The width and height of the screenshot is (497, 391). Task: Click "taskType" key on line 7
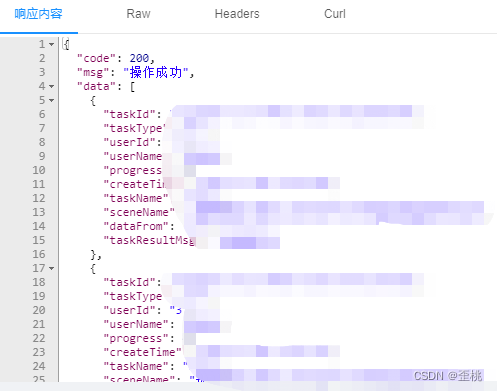(x=134, y=128)
